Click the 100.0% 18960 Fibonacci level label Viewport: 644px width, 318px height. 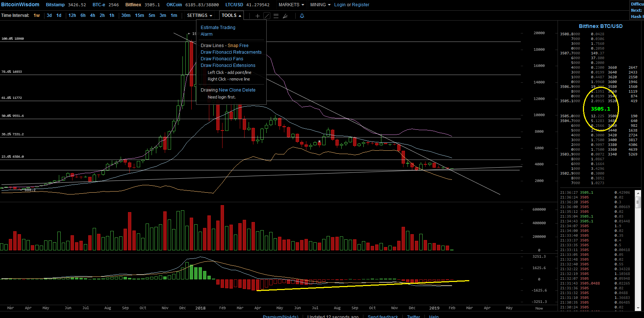pyautogui.click(x=13, y=39)
